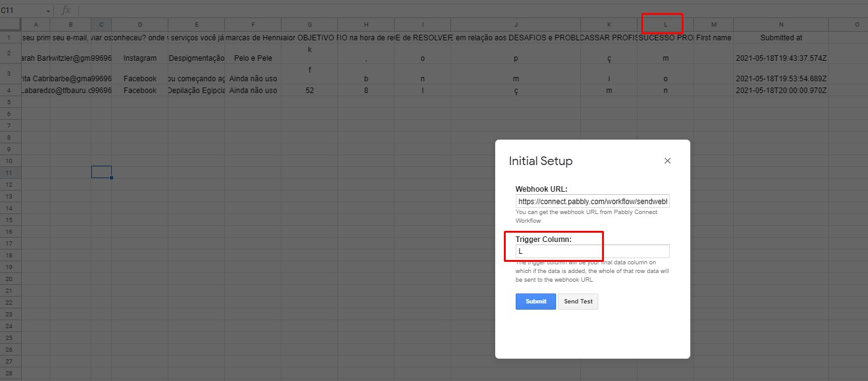The height and width of the screenshot is (381, 868).
Task: Open the Name box dropdown arrow
Action: point(48,11)
